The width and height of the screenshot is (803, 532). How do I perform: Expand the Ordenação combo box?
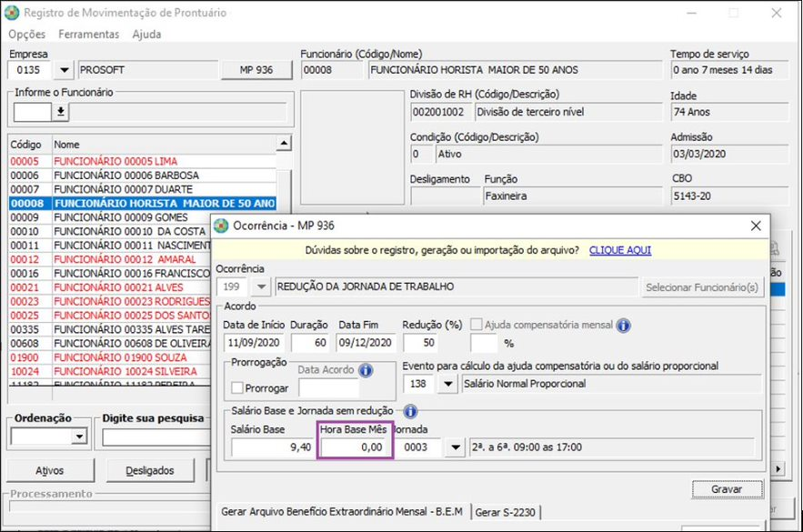(x=77, y=437)
